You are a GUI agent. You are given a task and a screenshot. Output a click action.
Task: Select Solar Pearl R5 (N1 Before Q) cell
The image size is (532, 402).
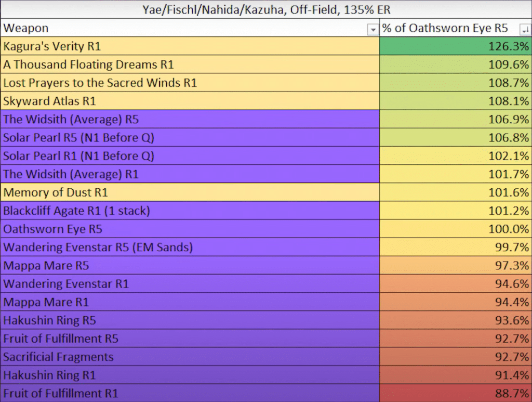190,137
